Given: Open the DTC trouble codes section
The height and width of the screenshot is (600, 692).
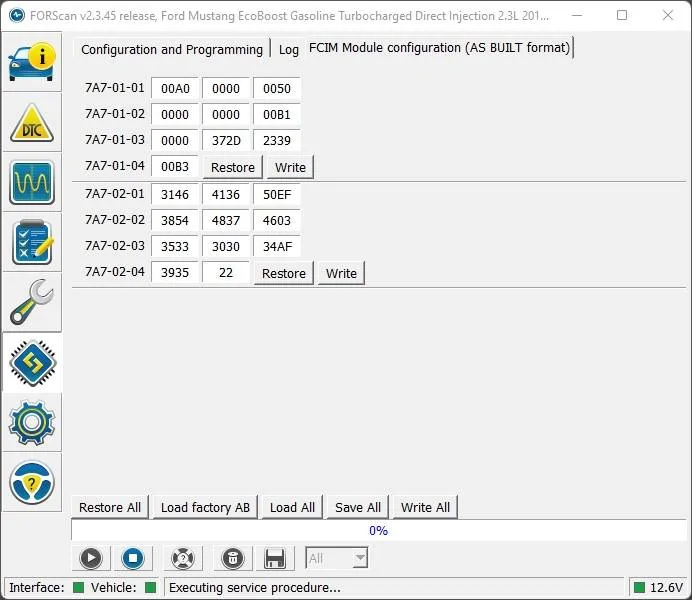Looking at the screenshot, I should pos(32,122).
